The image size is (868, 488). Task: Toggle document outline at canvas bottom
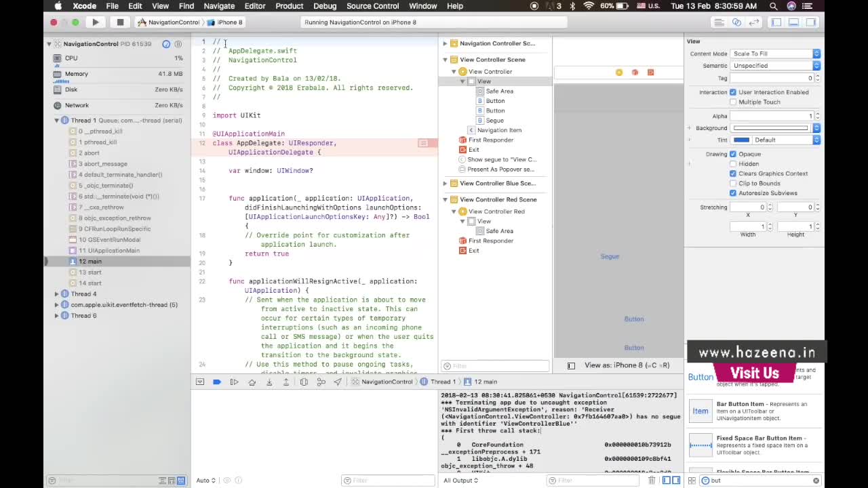point(571,365)
